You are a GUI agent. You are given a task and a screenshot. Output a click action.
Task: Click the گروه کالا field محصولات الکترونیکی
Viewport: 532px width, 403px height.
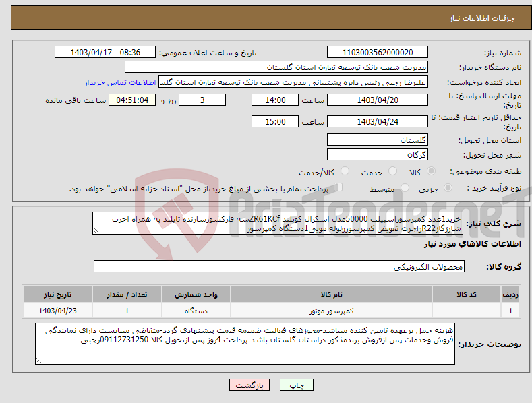pos(279,267)
